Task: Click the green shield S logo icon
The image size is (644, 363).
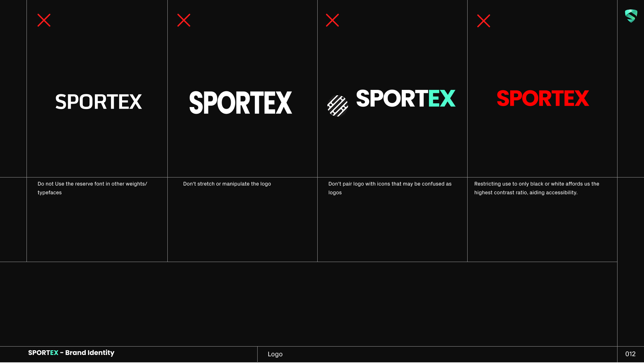Action: [631, 16]
